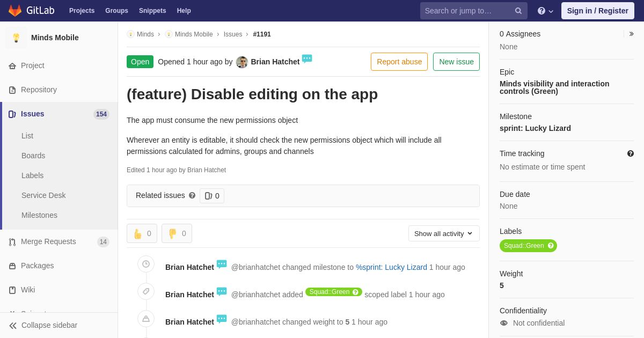Select Boards in Issues submenu
644x338 pixels.
33,156
